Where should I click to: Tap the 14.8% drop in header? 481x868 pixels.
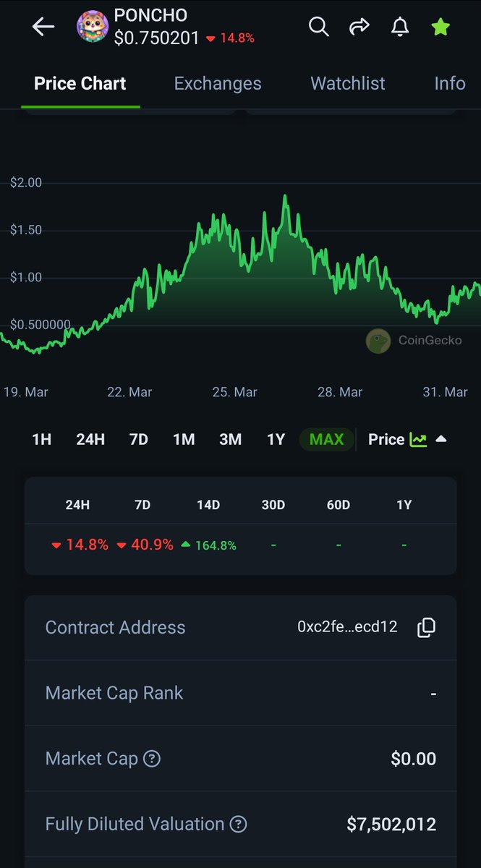point(230,38)
